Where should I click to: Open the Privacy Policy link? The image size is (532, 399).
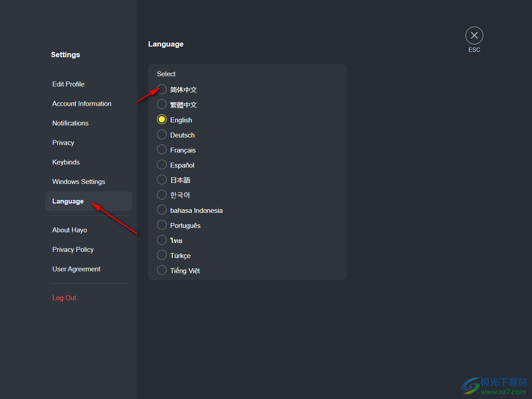point(73,250)
